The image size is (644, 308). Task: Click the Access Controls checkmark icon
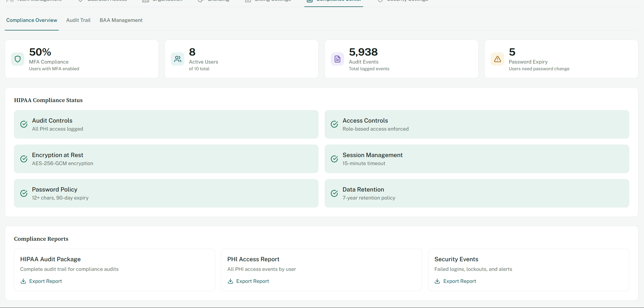334,124
